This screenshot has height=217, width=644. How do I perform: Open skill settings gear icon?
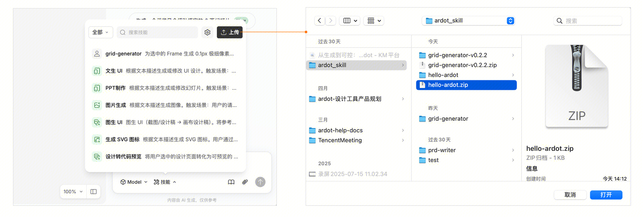tap(207, 32)
